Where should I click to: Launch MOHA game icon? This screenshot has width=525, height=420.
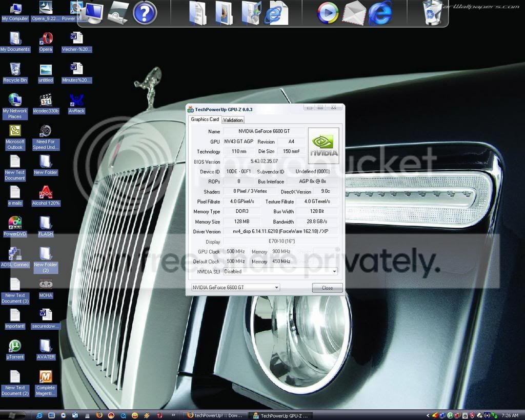pyautogui.click(x=46, y=288)
